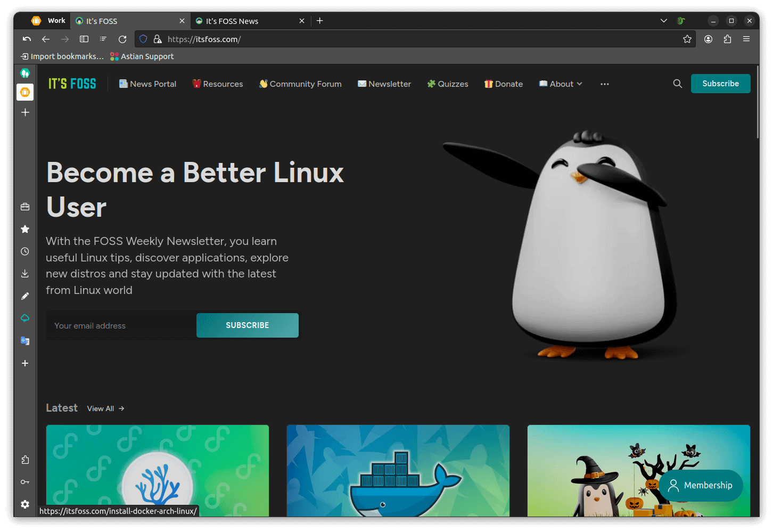Switch to the orange workspace icon

point(25,92)
